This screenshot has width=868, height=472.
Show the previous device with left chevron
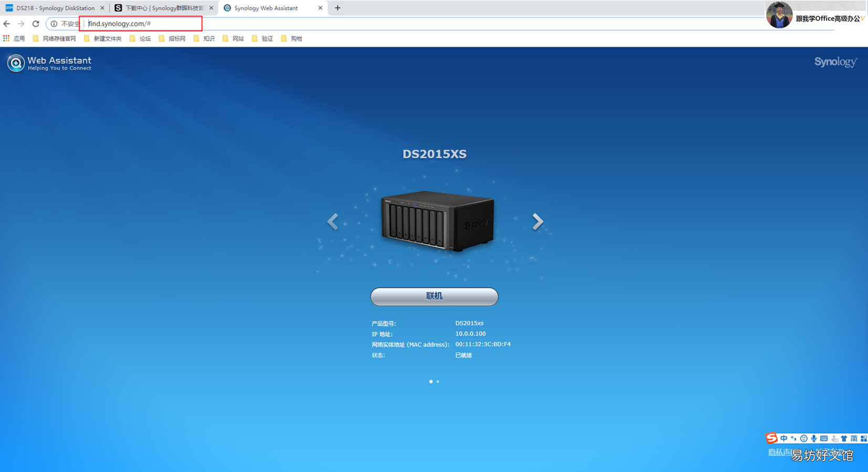click(333, 222)
